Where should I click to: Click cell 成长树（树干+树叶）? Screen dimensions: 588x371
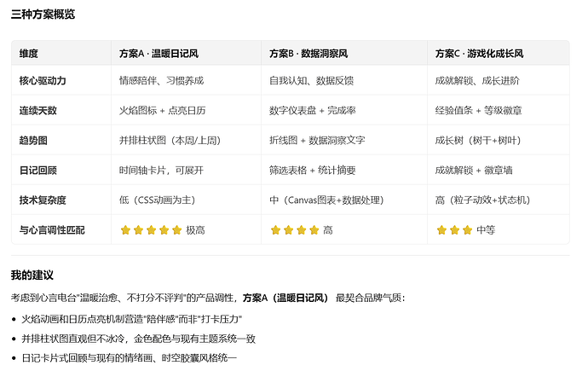(x=478, y=141)
